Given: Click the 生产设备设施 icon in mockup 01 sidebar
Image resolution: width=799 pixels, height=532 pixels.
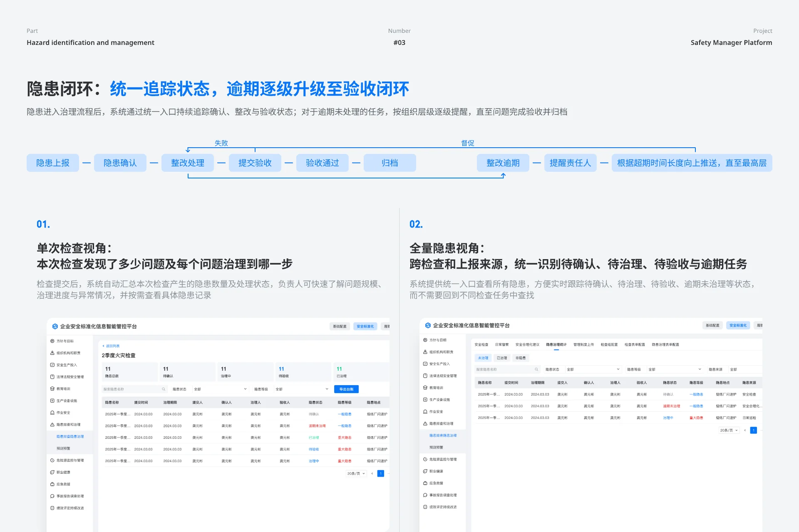Looking at the screenshot, I should (x=52, y=401).
